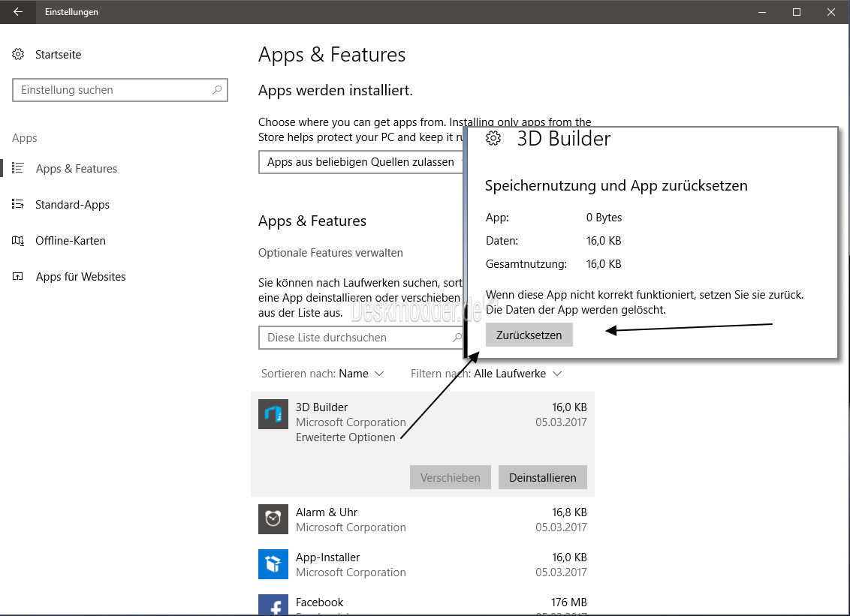The height and width of the screenshot is (616, 850).
Task: Maximize the Einstellungen window
Action: point(797,12)
